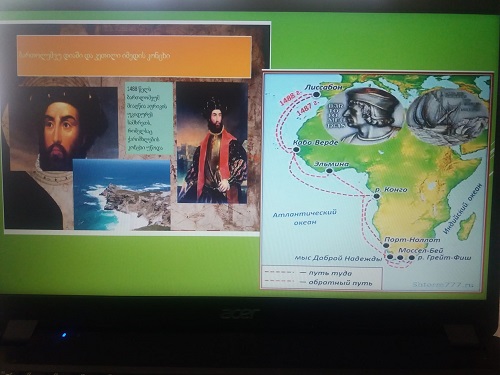Click the р. Конго marker on the route

(377, 196)
